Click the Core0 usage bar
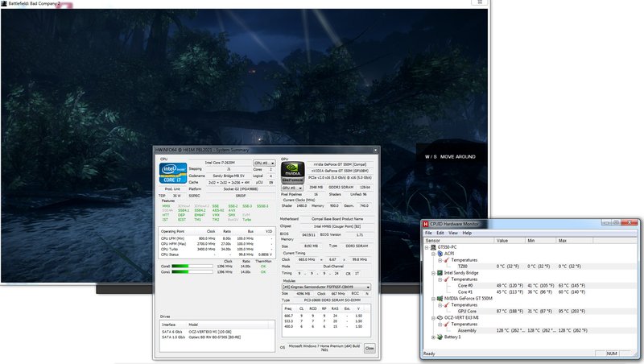Image resolution: width=644 pixels, height=364 pixels. 192,267
